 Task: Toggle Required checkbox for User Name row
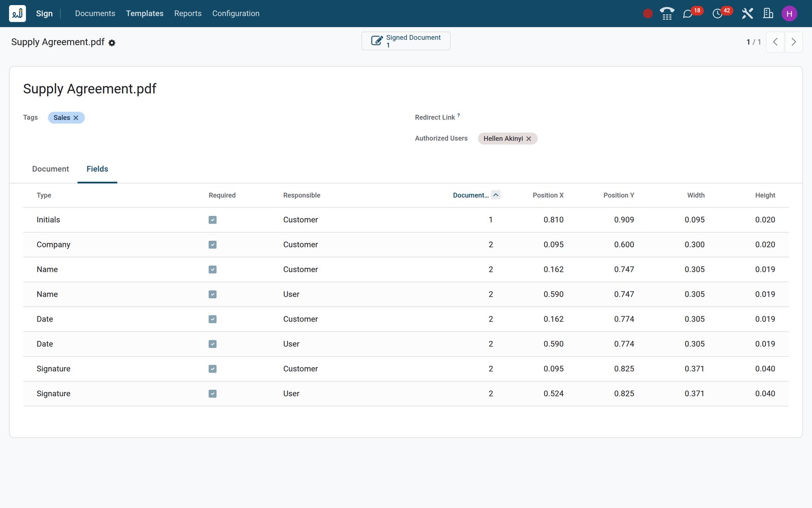pos(213,295)
